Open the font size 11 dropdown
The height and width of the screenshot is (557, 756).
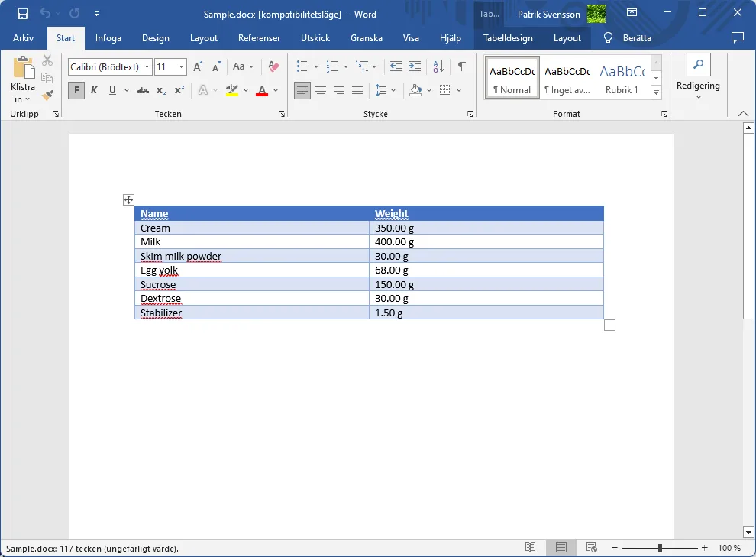coord(181,67)
